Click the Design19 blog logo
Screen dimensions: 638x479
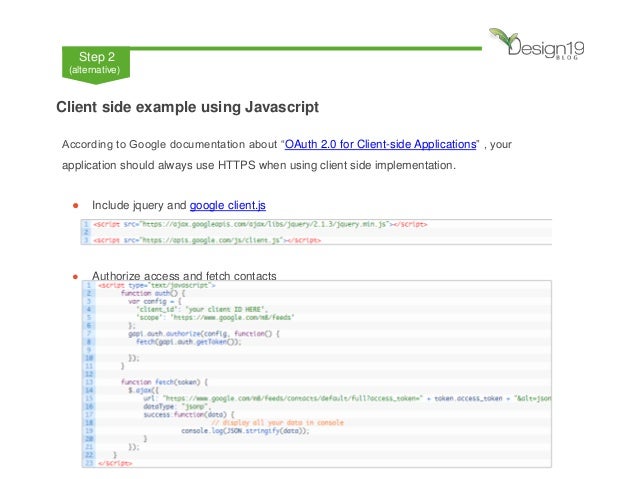point(537,44)
